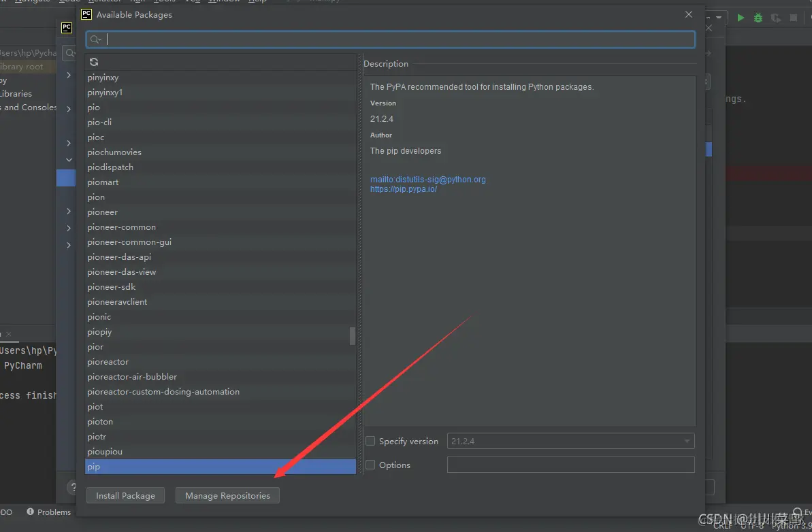Select the pionic package
812x532 pixels.
click(221, 317)
